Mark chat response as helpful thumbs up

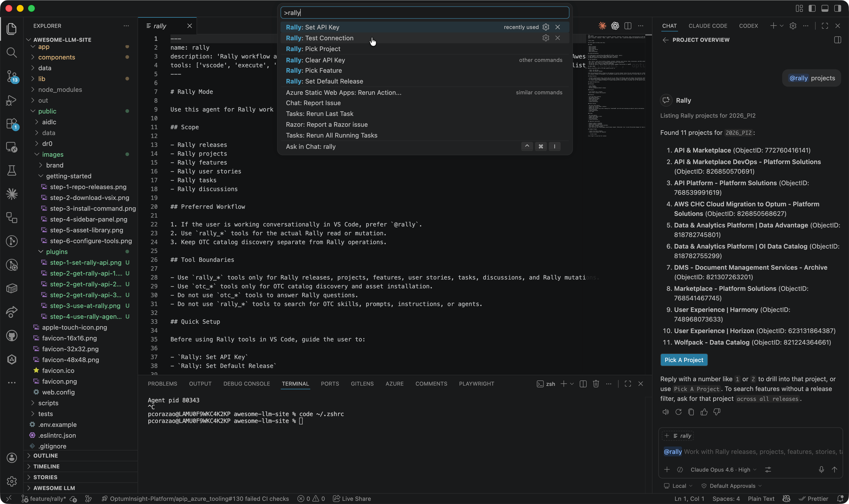704,412
